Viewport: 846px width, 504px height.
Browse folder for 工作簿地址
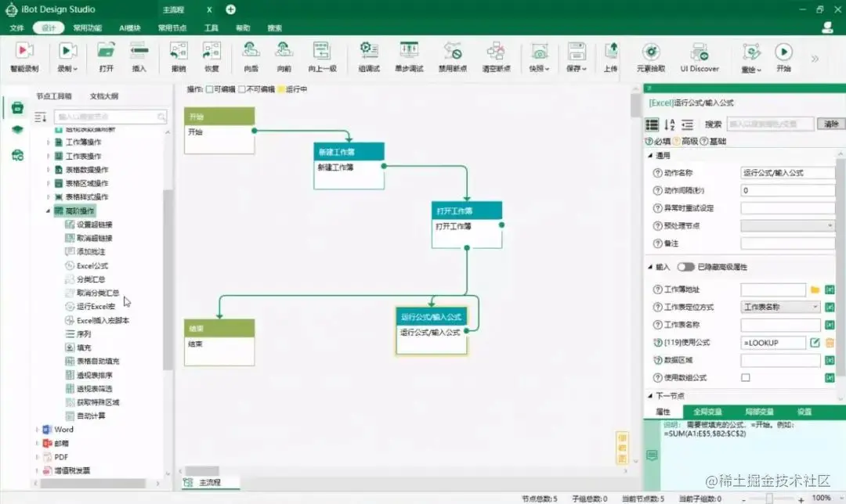815,290
